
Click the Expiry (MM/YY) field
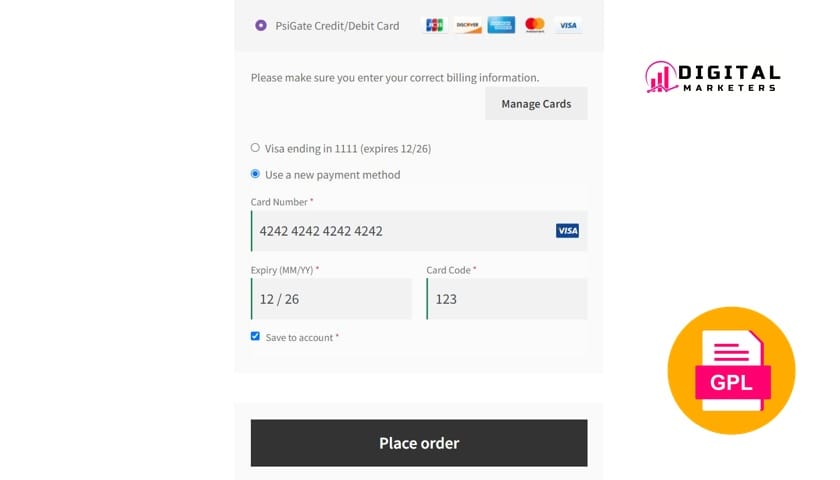pyautogui.click(x=331, y=299)
